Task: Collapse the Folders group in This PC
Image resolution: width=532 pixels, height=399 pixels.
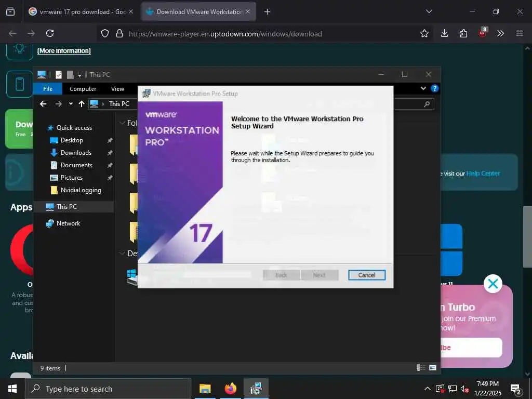Action: (122, 123)
